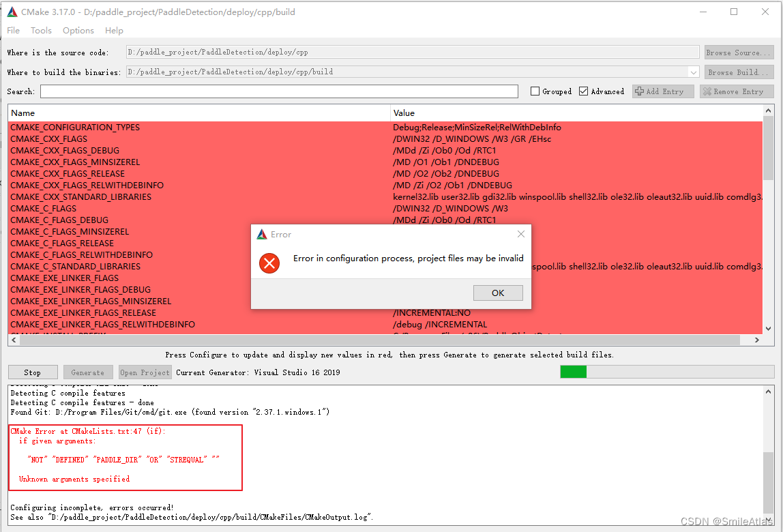The width and height of the screenshot is (783, 532).
Task: Open the File menu
Action: click(x=14, y=31)
